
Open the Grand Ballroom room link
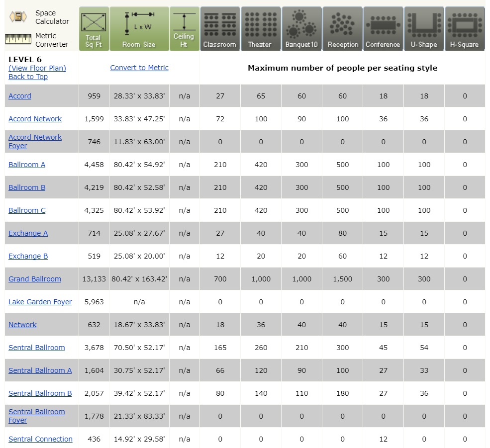35,279
